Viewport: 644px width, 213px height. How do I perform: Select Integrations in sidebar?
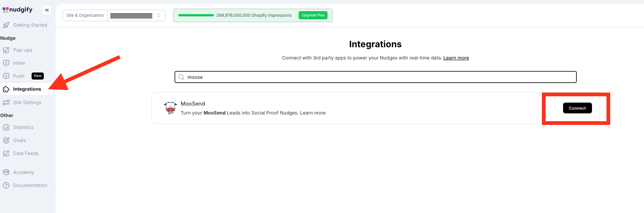click(27, 89)
